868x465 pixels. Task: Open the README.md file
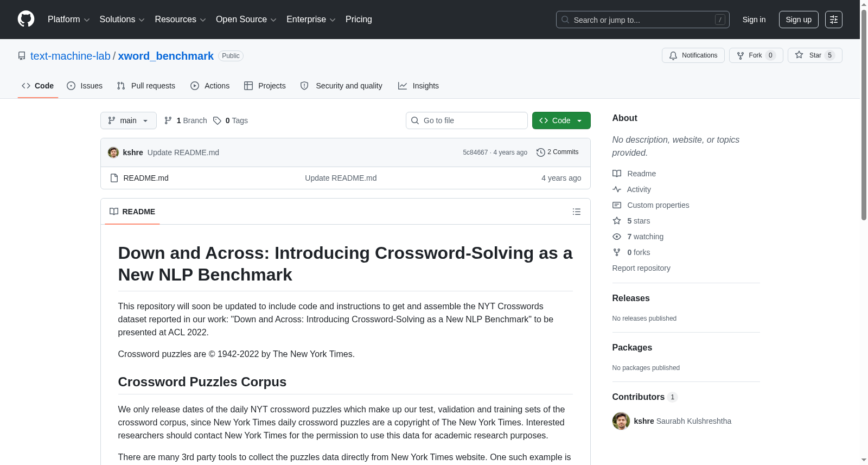[146, 178]
